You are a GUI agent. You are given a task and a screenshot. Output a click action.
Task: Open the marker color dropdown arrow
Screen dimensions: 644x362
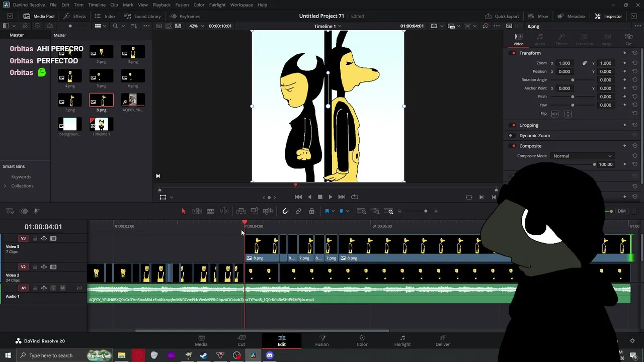click(x=347, y=211)
